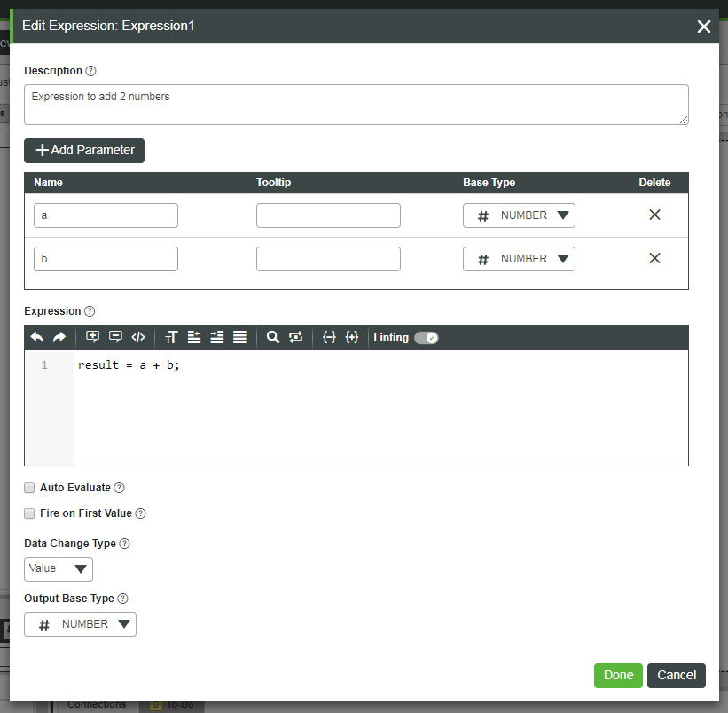Open the Output Base Type NUMBER dropdown
Image resolution: width=728 pixels, height=713 pixels.
click(81, 624)
